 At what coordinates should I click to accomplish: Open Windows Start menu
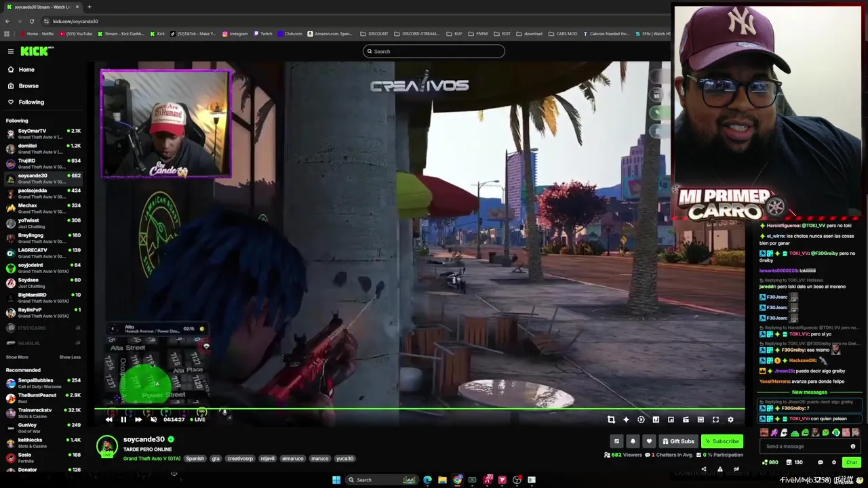click(x=336, y=480)
